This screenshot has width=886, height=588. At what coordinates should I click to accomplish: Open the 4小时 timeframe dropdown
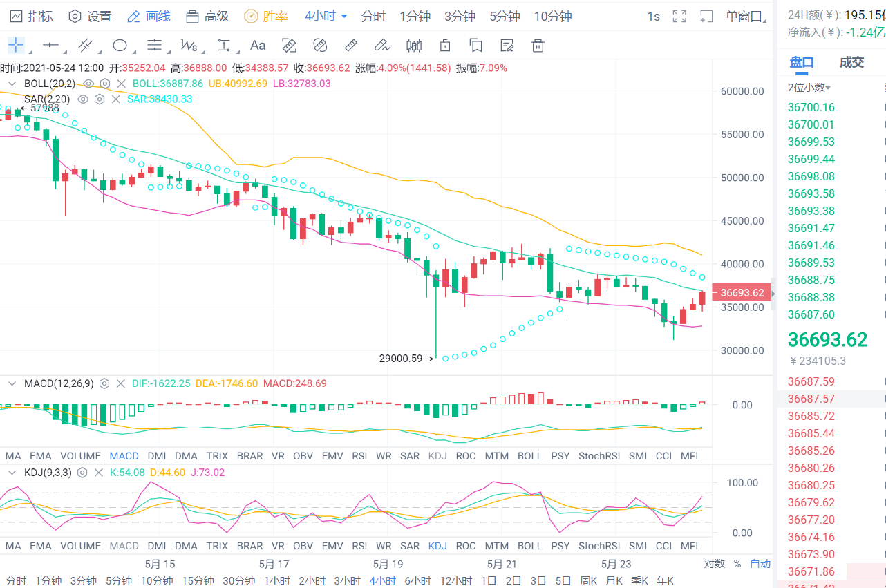326,16
